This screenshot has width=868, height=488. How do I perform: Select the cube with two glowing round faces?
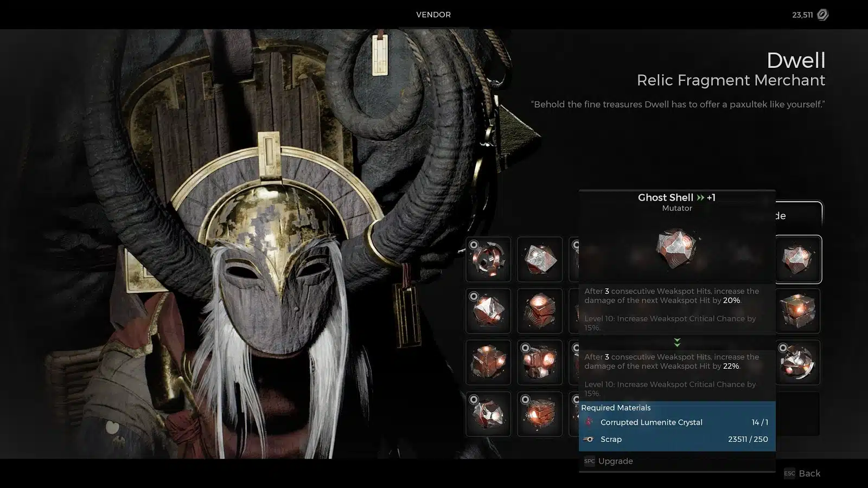pos(540,362)
